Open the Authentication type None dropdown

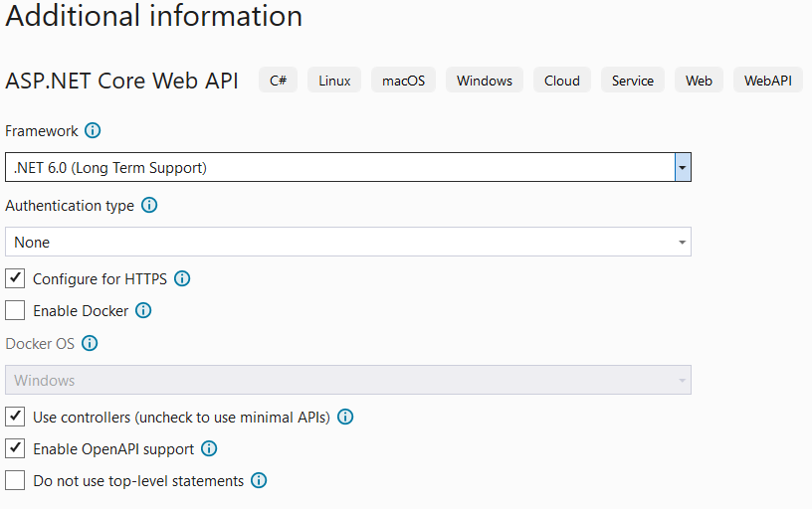pyautogui.click(x=348, y=242)
